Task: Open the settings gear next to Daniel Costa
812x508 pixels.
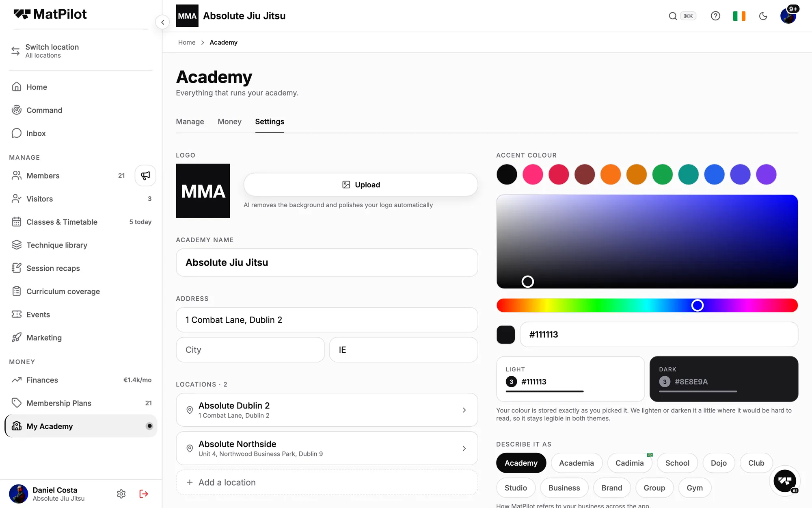Action: point(121,494)
